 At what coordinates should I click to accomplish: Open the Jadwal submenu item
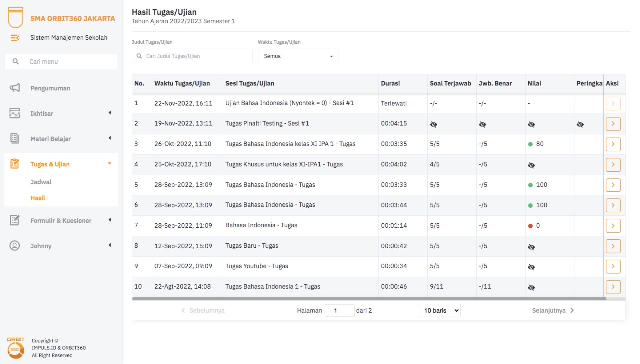pos(41,182)
